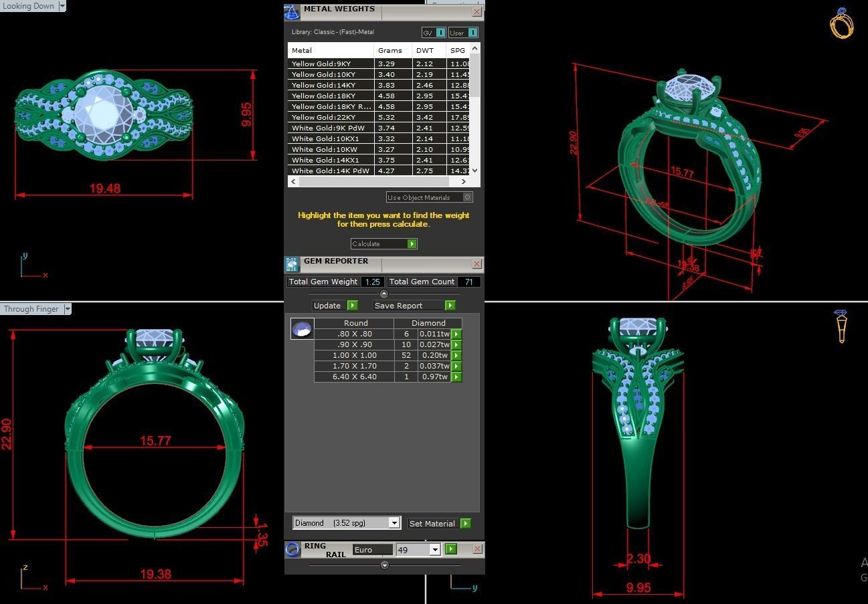The height and width of the screenshot is (604, 868).
Task: Select the Yellow Gold:9KY row
Action: click(379, 64)
